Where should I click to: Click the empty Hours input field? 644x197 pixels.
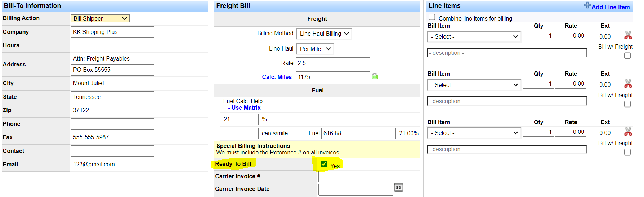point(112,45)
